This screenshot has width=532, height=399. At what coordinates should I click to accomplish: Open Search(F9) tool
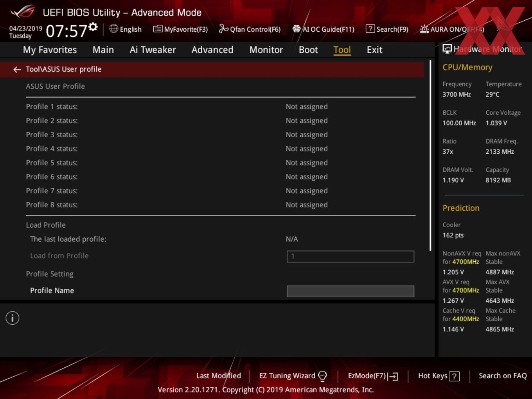pyautogui.click(x=387, y=29)
